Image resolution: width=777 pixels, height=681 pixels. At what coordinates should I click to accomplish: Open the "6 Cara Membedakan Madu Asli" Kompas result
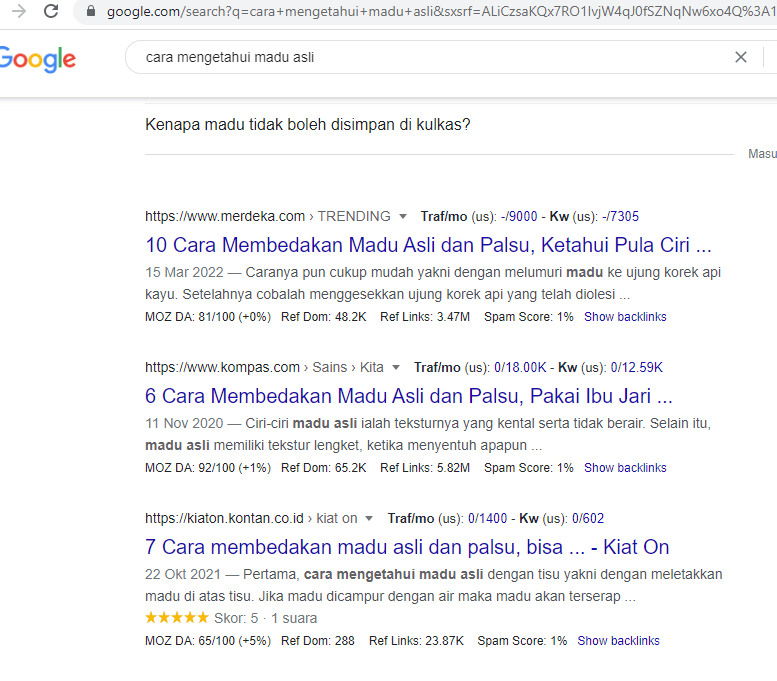click(408, 396)
